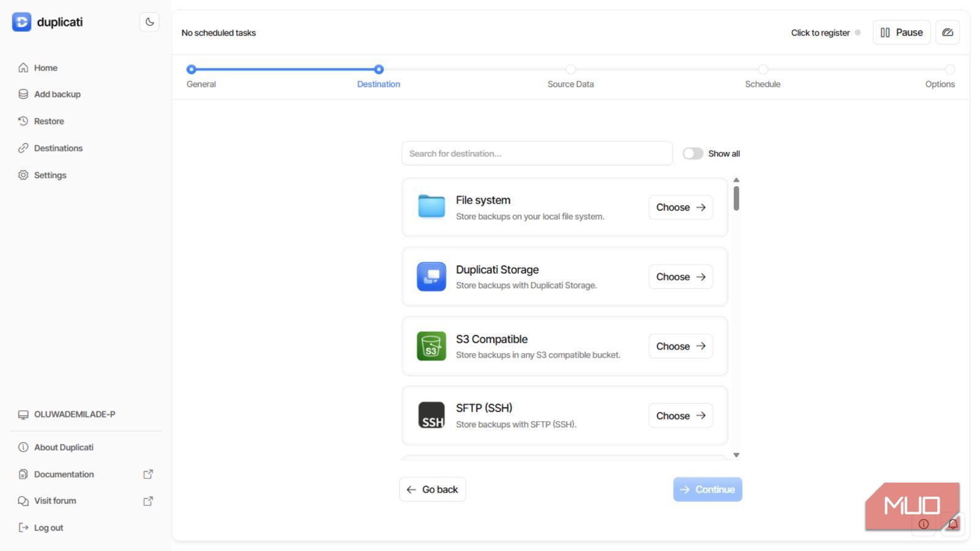Open Documentation link
Screen dimensions: 980x551
point(64,474)
